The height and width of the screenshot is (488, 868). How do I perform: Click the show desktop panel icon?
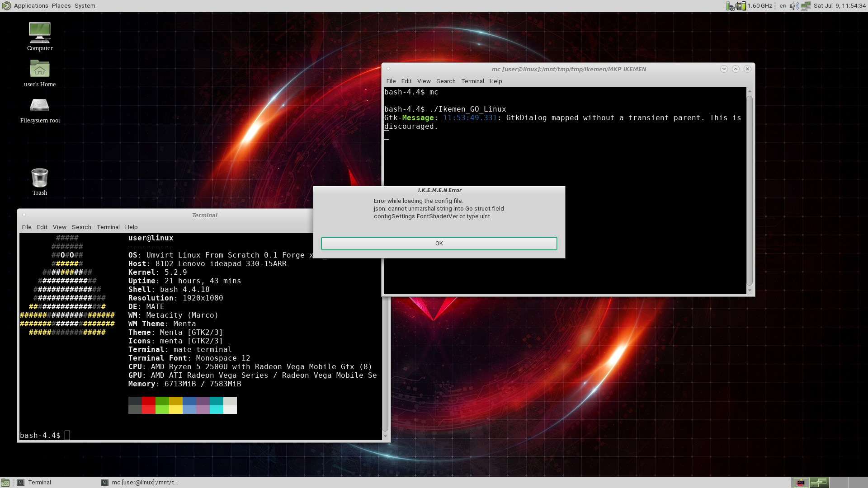point(5,483)
